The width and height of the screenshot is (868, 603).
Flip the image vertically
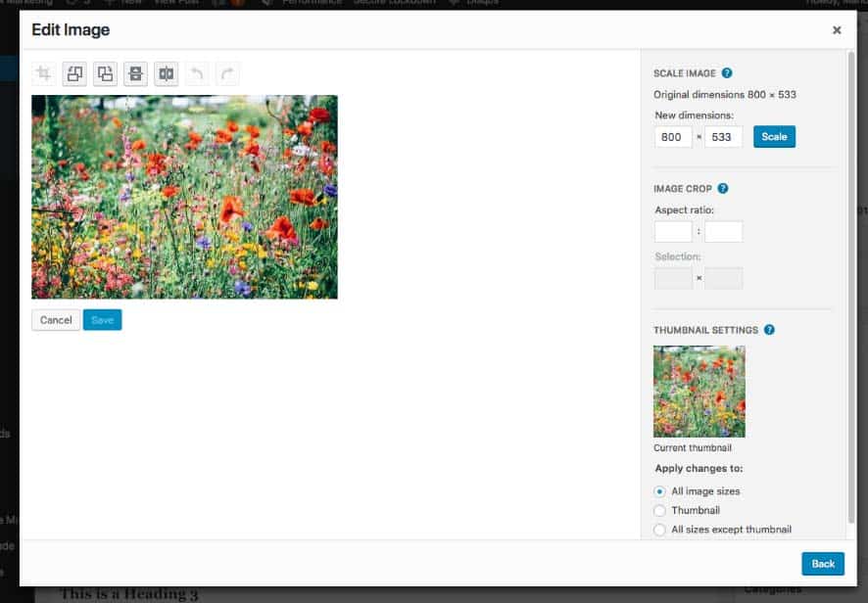[135, 73]
